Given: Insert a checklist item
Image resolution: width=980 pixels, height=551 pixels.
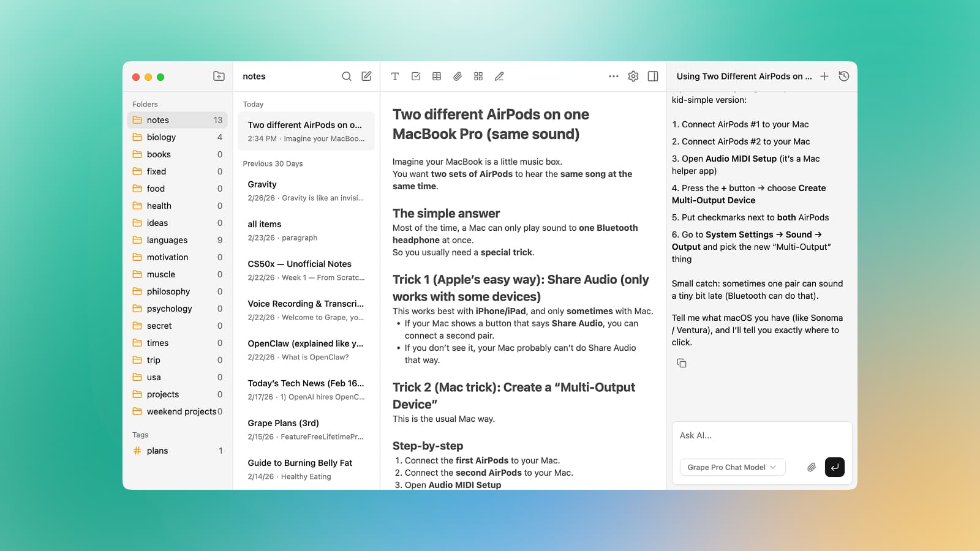Looking at the screenshot, I should [x=416, y=77].
